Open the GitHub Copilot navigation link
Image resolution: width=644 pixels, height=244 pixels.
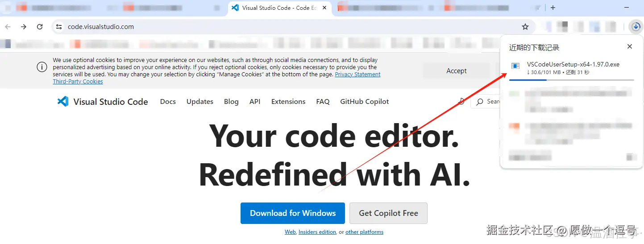[365, 102]
